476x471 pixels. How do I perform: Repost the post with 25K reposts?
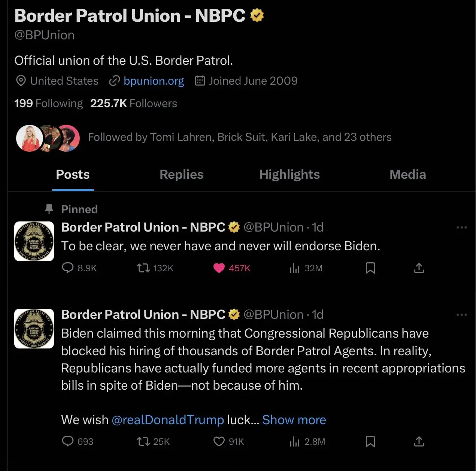(x=143, y=441)
